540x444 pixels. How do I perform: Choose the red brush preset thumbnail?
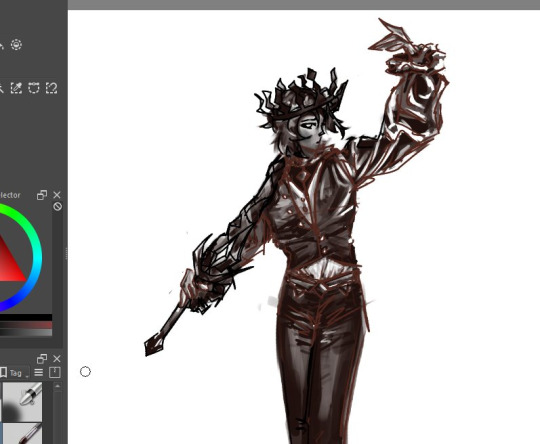coord(23,433)
